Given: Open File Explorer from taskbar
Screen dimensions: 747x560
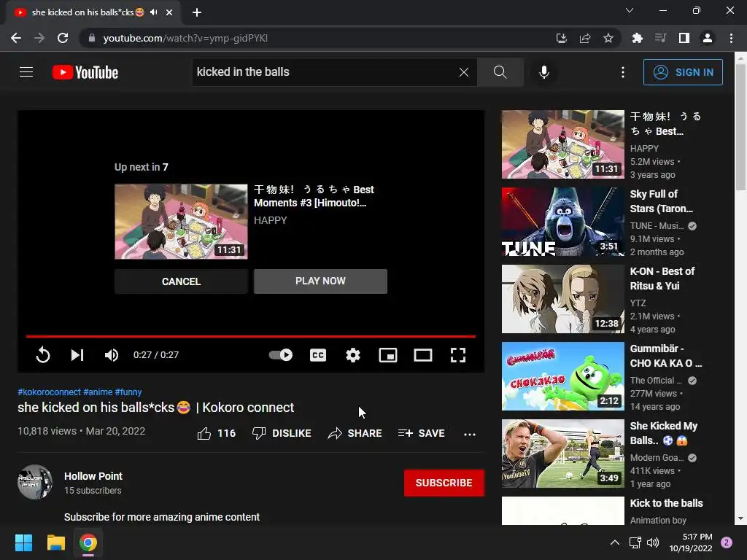Looking at the screenshot, I should pyautogui.click(x=55, y=542).
